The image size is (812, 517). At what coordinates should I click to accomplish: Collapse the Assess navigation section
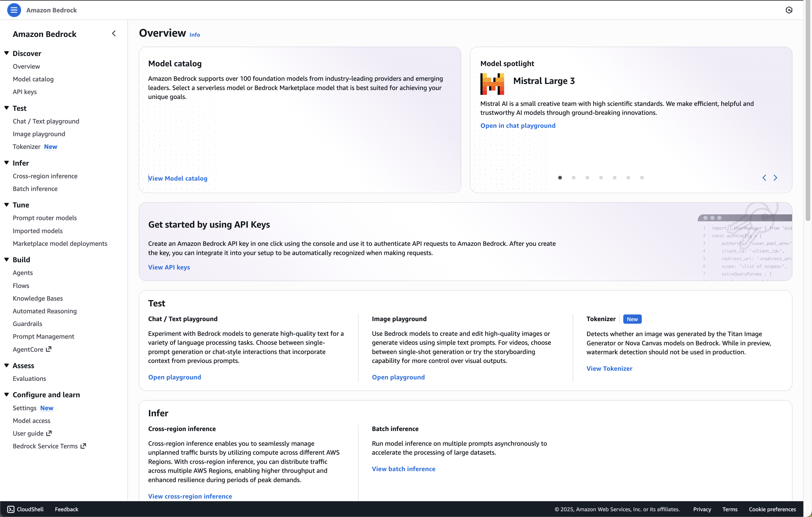[6, 365]
